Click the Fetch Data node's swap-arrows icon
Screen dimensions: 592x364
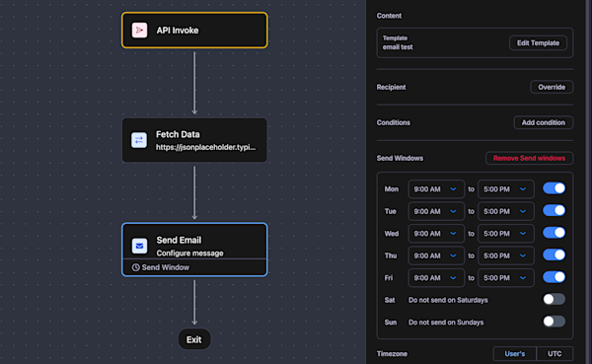[139, 140]
